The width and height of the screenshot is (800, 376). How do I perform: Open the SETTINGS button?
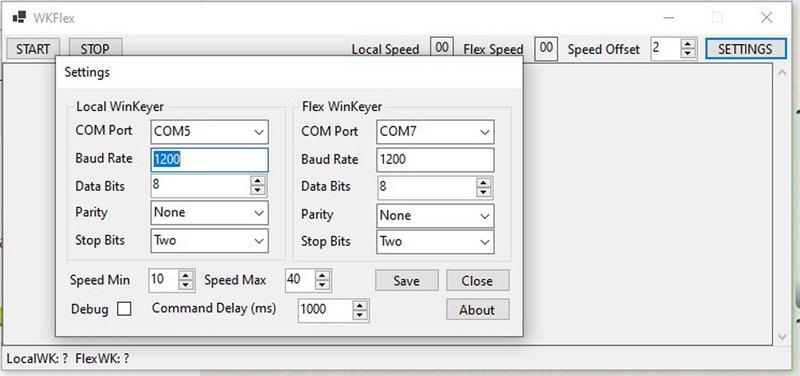[x=745, y=49]
